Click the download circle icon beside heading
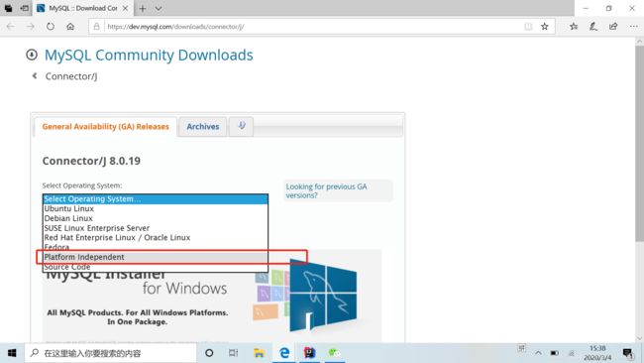The height and width of the screenshot is (363, 644). click(x=32, y=55)
